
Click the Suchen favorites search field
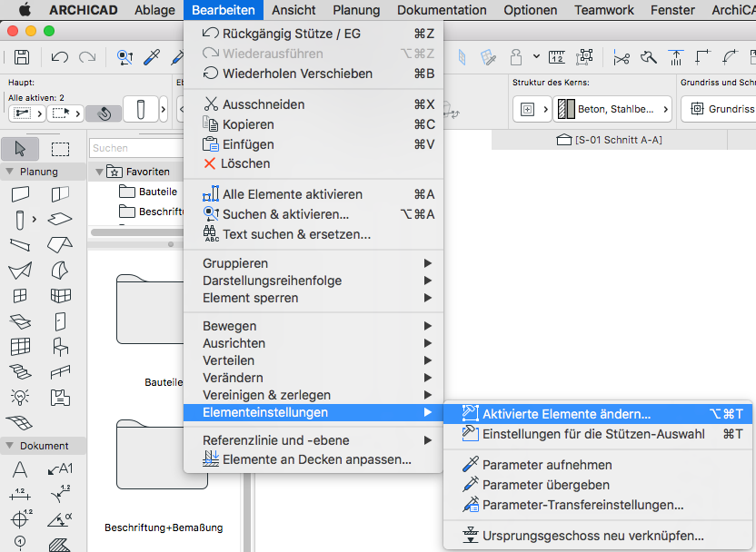click(136, 148)
